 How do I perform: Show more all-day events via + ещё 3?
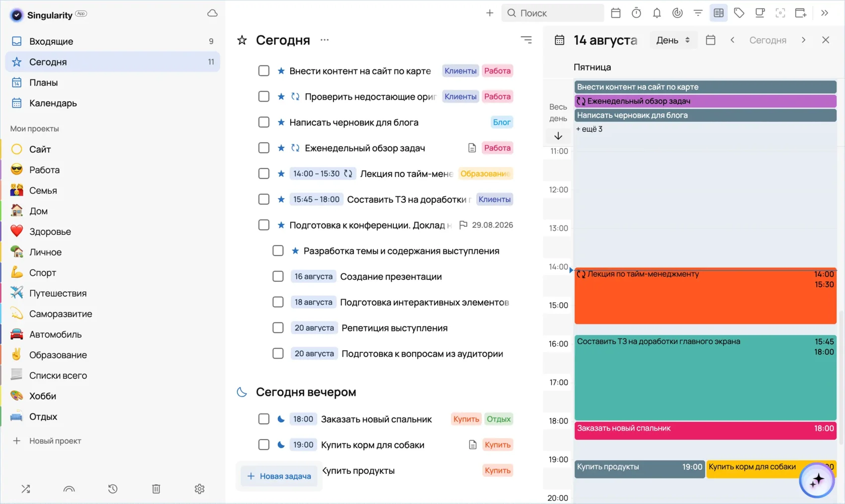(x=589, y=129)
